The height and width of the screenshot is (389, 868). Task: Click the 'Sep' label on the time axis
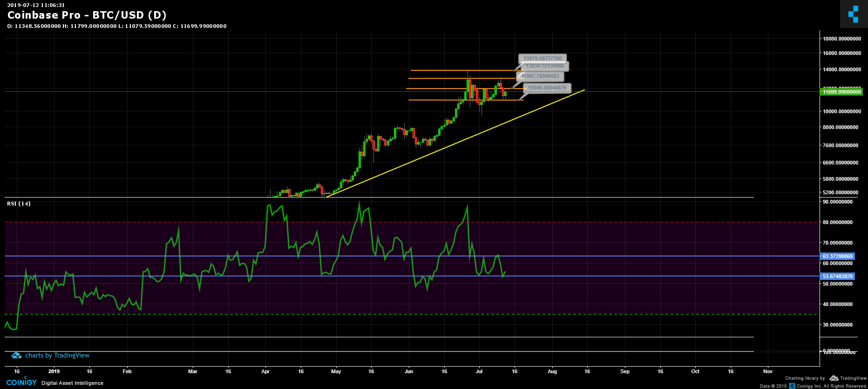[625, 371]
